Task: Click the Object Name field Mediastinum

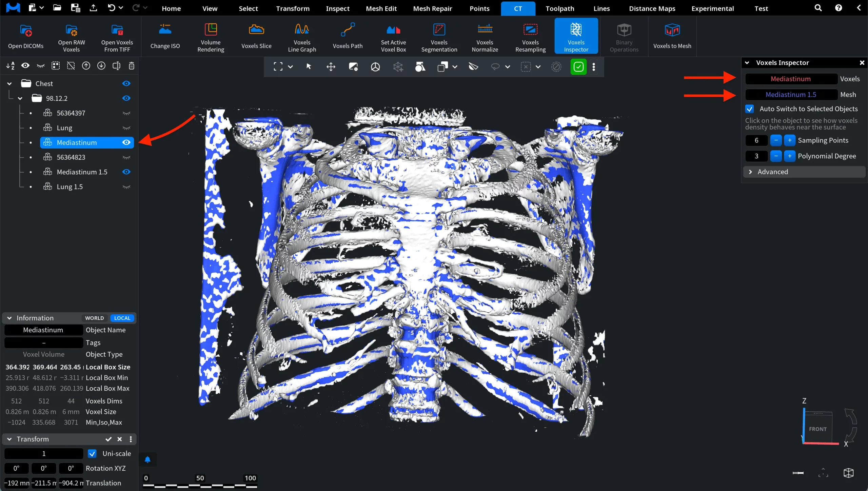Action: [x=43, y=330]
